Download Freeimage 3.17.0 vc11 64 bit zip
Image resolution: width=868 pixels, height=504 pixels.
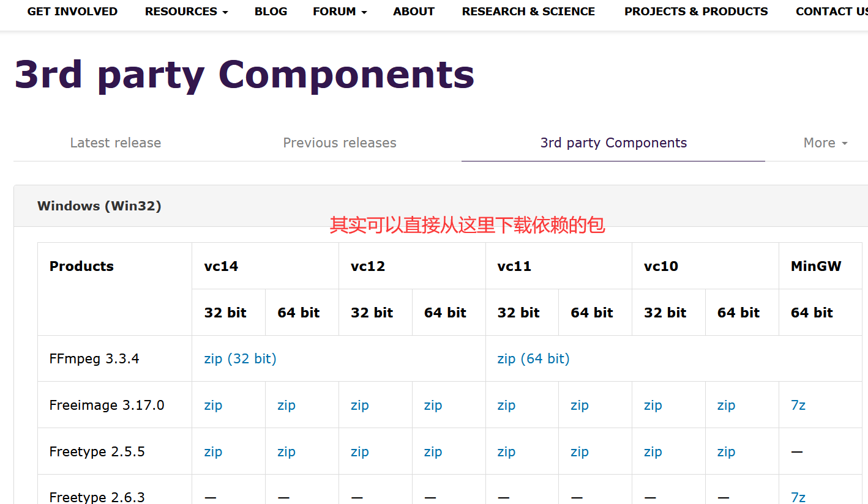point(580,406)
